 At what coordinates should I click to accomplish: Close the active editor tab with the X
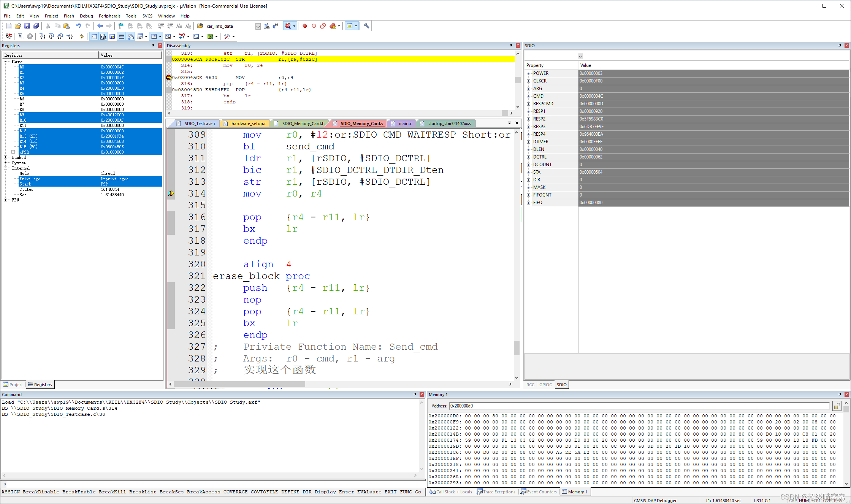coord(517,123)
